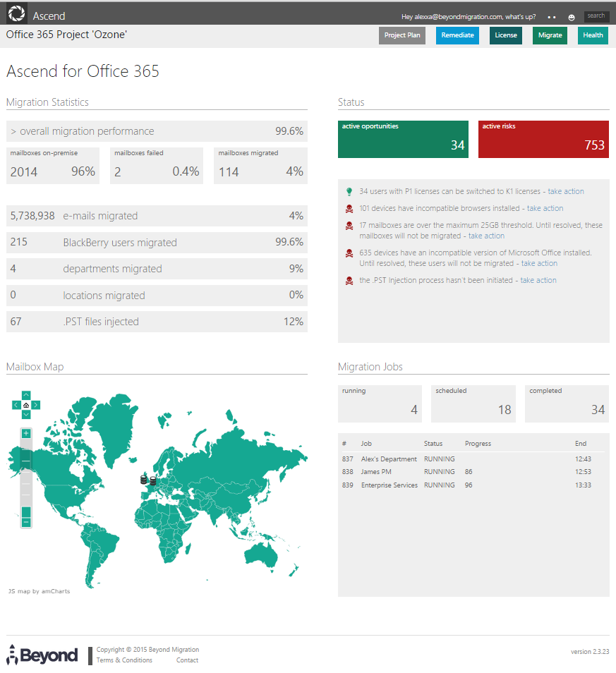Click the search input field
The height and width of the screenshot is (673, 616).
click(x=596, y=16)
